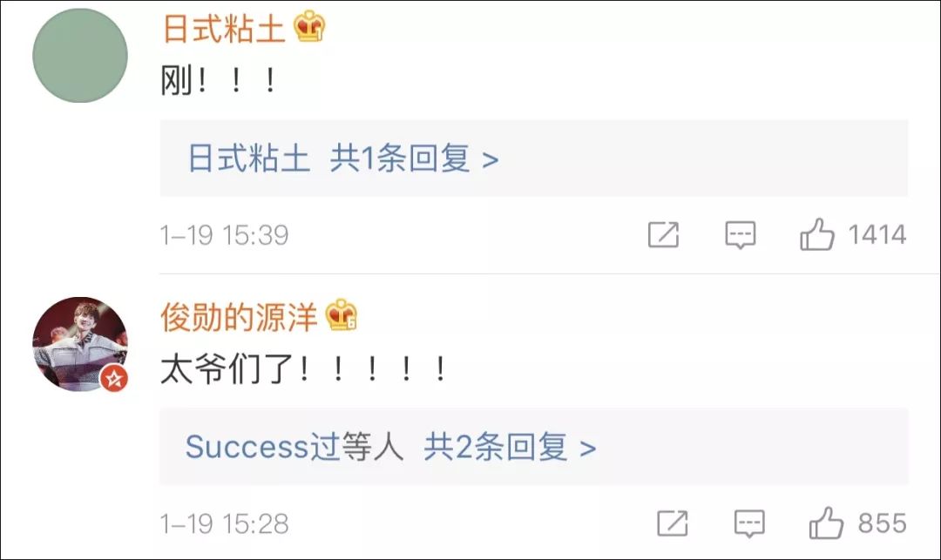
Task: Click the 1414 like count
Action: (877, 234)
